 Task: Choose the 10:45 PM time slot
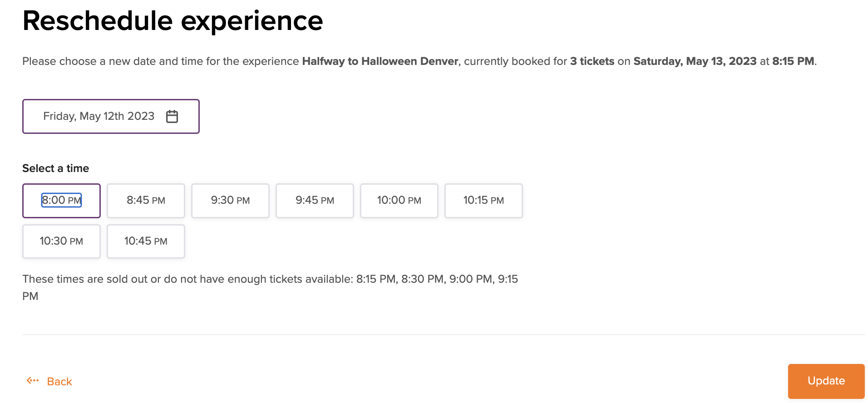146,241
